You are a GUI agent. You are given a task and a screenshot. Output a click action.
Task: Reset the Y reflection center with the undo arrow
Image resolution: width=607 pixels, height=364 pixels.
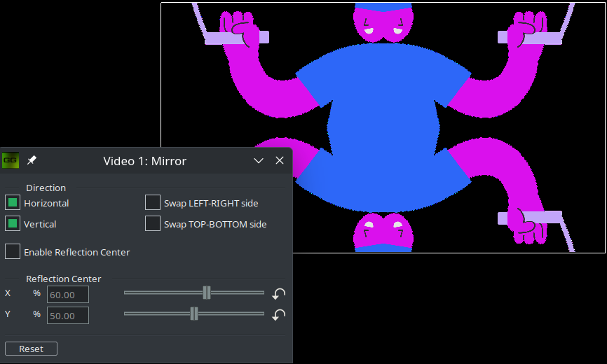pos(279,315)
